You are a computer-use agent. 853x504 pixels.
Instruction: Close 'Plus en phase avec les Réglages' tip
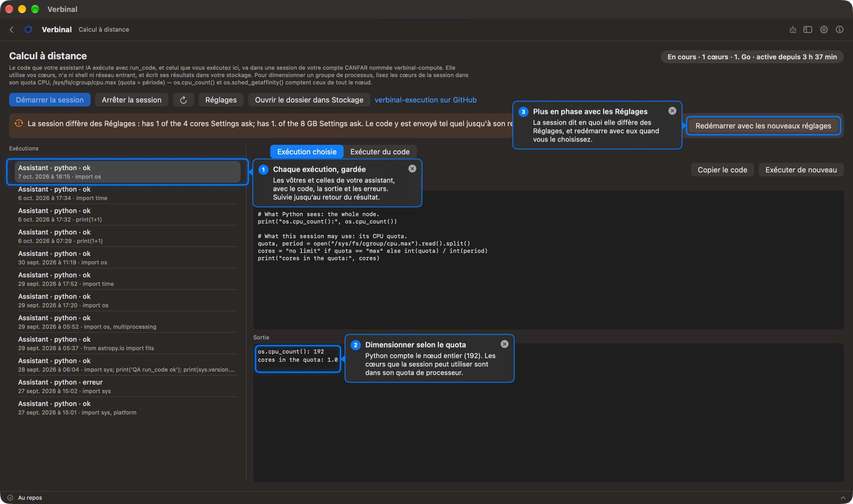(672, 111)
